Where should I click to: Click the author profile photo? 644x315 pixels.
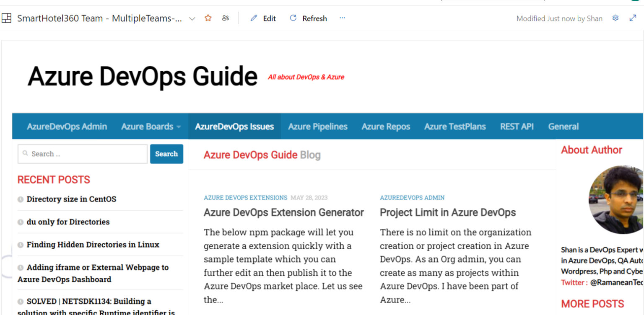[x=616, y=199]
